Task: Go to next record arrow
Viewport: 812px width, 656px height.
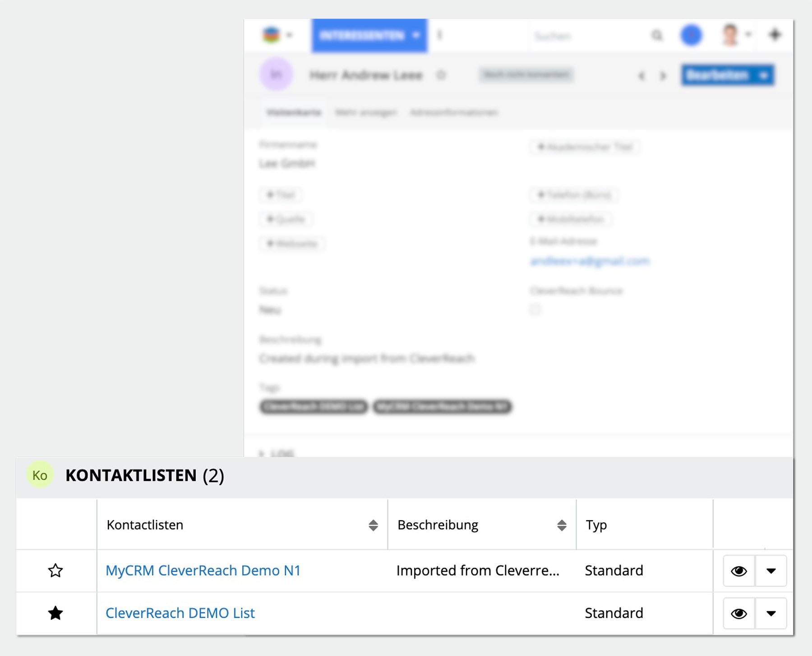Action: click(663, 76)
